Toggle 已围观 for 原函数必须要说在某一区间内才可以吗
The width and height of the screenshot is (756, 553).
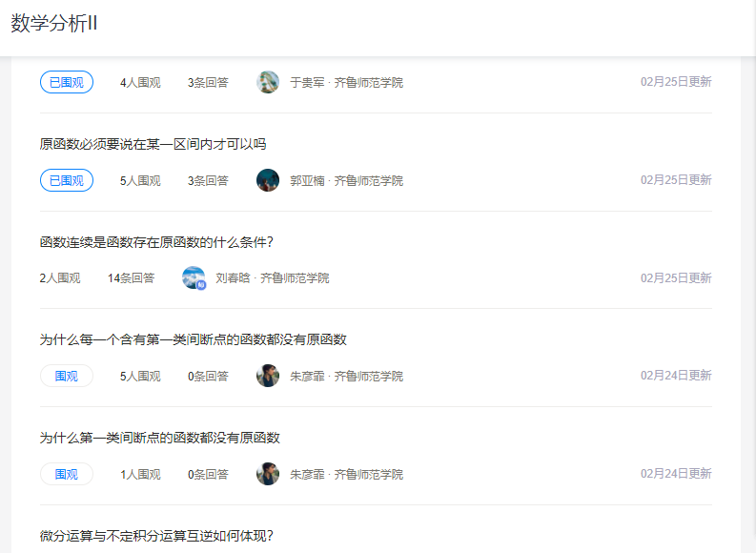pyautogui.click(x=67, y=180)
